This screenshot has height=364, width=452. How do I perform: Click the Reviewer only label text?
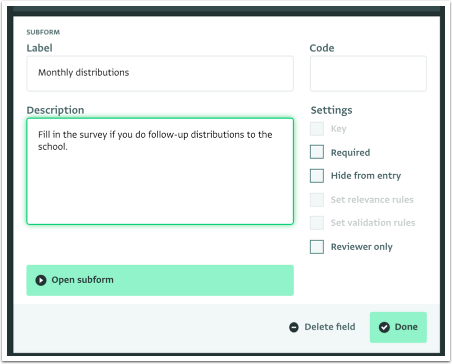click(362, 247)
